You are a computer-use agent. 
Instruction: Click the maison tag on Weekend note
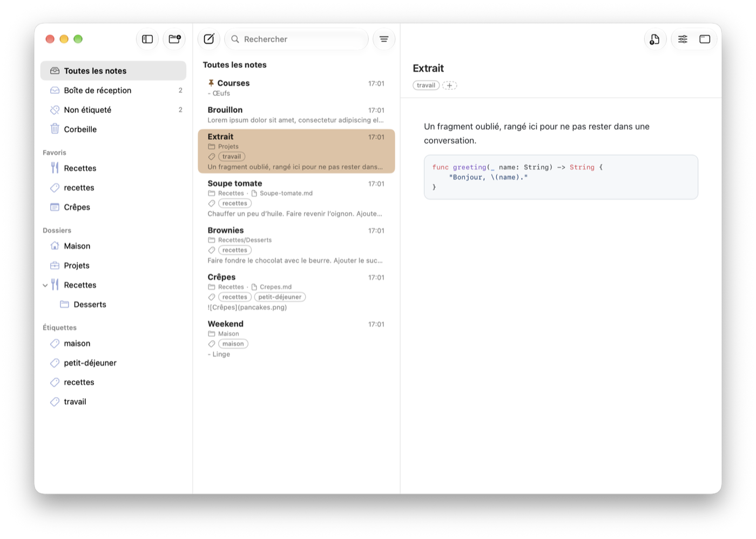pos(233,344)
